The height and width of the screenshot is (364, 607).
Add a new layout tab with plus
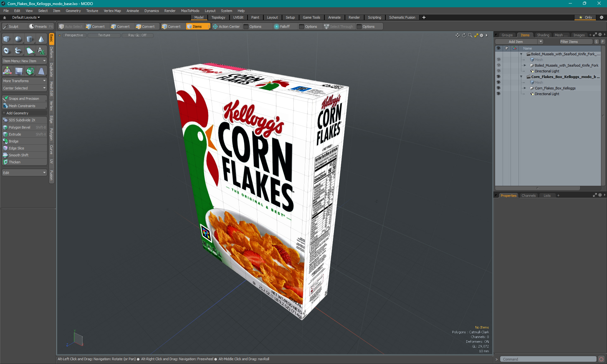tap(424, 17)
